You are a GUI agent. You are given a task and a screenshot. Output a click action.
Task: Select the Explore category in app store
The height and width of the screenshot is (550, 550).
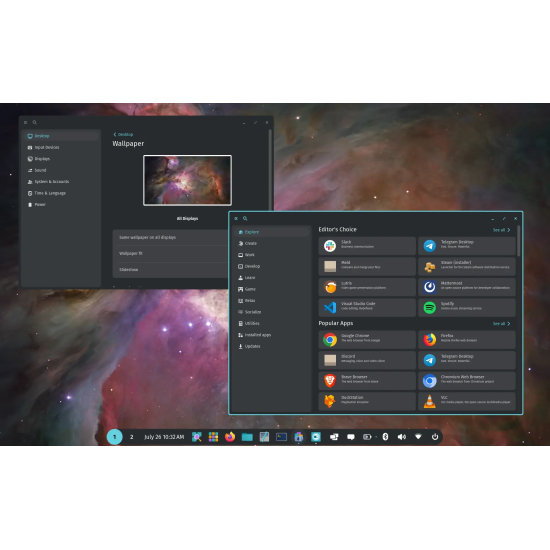coord(271,232)
